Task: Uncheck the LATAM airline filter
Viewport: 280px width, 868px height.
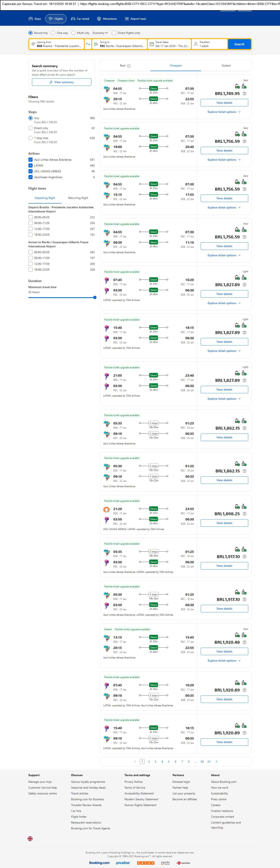Action: tap(31, 165)
